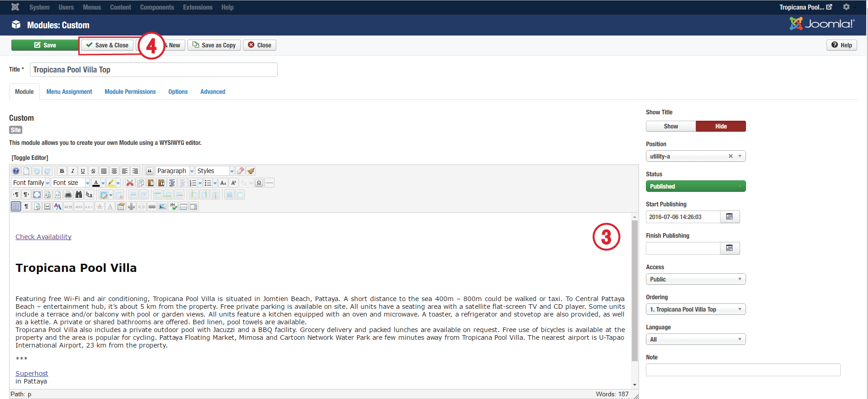Insert an anchor with anchor icon

click(x=131, y=206)
